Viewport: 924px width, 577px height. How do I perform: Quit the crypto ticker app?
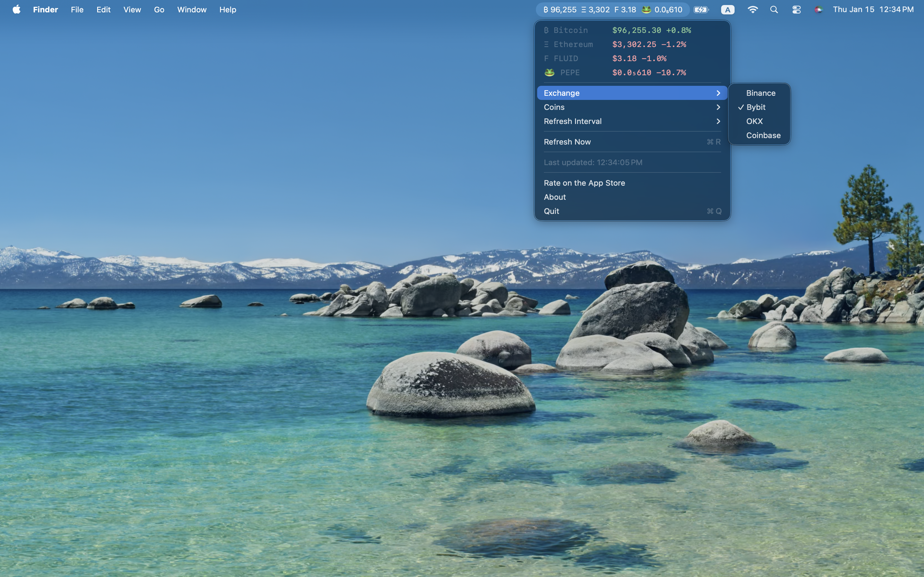coord(552,212)
